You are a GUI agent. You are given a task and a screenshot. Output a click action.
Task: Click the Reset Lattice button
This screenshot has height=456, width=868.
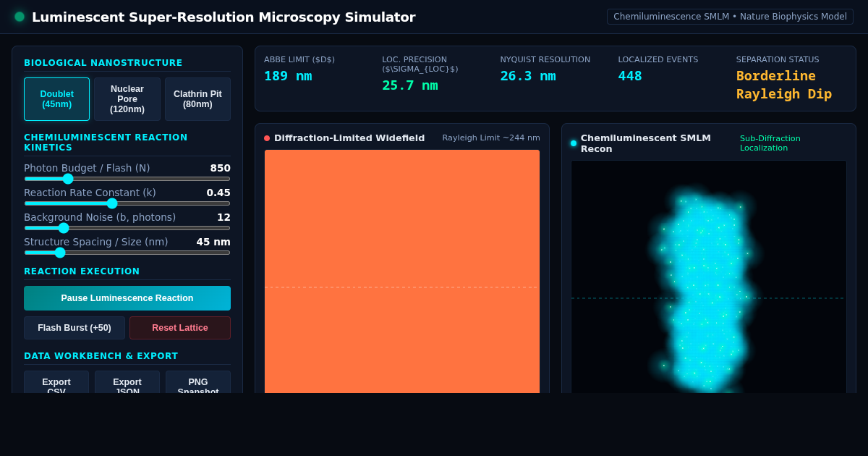coord(180,328)
